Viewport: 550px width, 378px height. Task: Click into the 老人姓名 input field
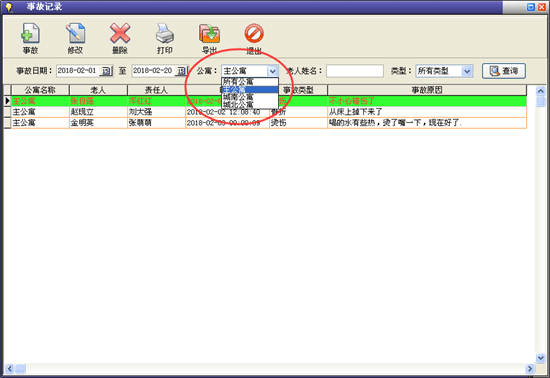pos(355,71)
